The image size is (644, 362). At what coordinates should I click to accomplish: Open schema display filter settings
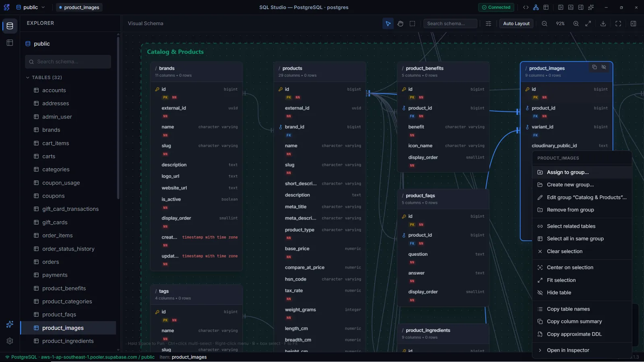click(x=488, y=24)
